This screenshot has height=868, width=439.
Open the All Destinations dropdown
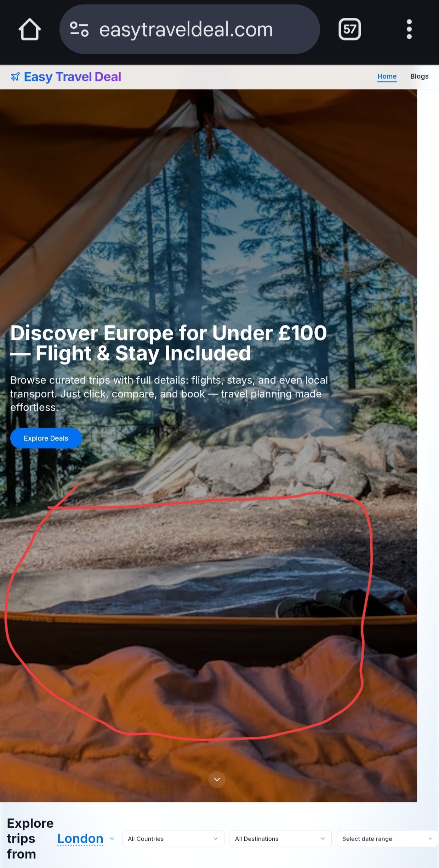pos(280,839)
